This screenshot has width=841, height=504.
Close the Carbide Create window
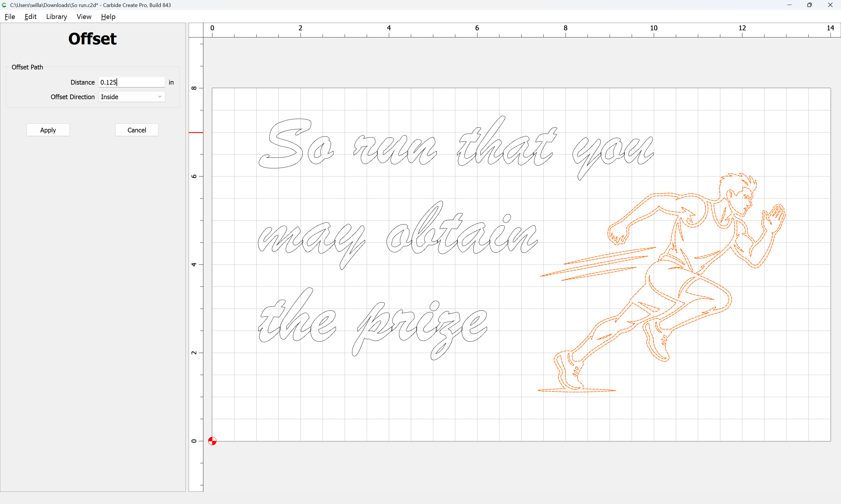[x=830, y=5]
